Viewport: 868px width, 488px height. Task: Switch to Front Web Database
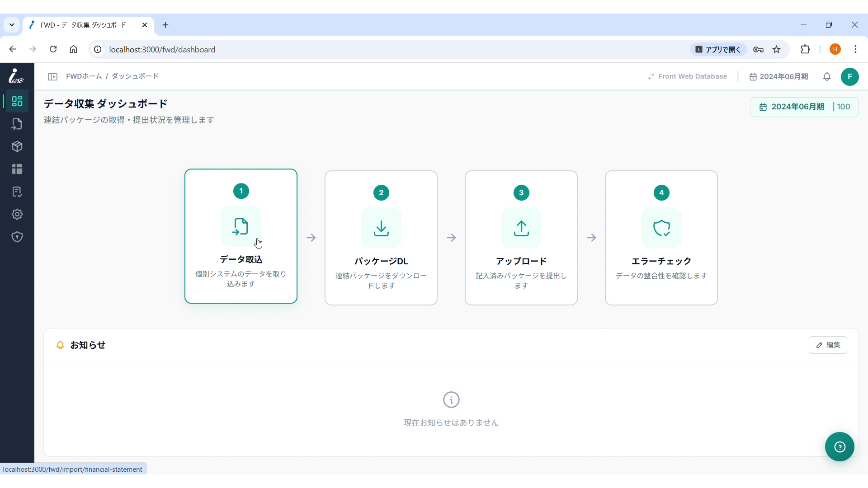[x=687, y=77]
